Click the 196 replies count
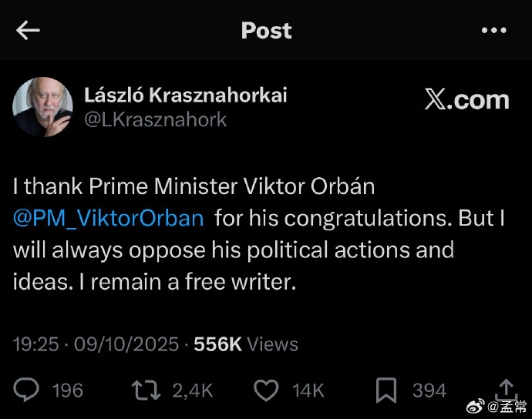The width and height of the screenshot is (532, 419). pos(67,391)
